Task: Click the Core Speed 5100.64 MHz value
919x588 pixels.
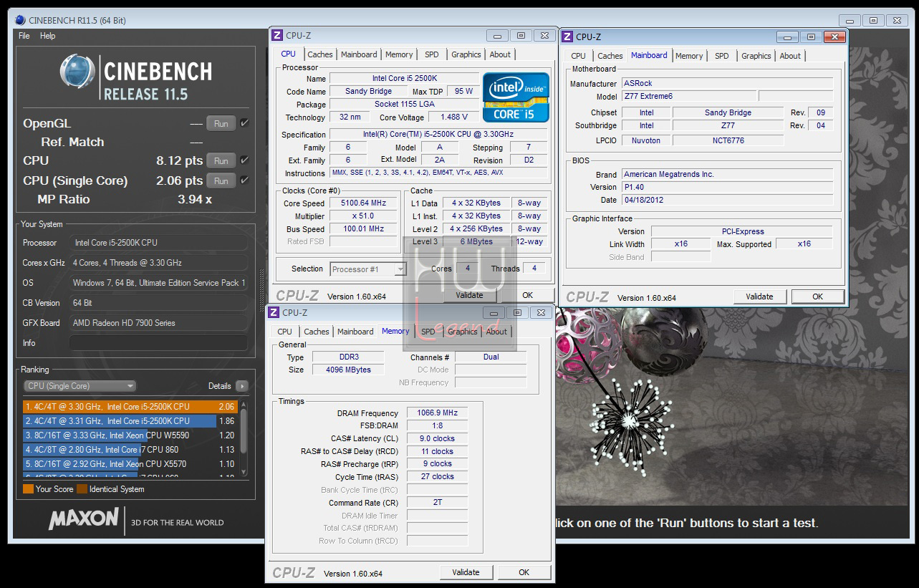Action: click(363, 203)
